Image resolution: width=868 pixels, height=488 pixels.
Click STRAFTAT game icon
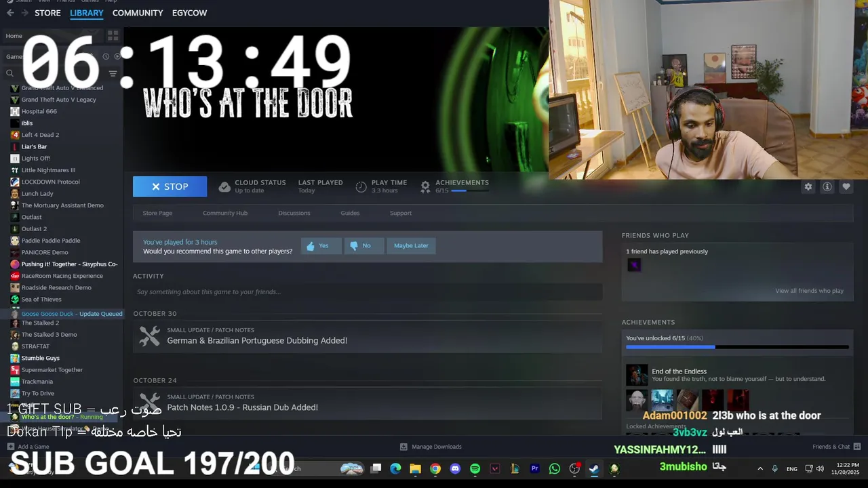coord(15,346)
